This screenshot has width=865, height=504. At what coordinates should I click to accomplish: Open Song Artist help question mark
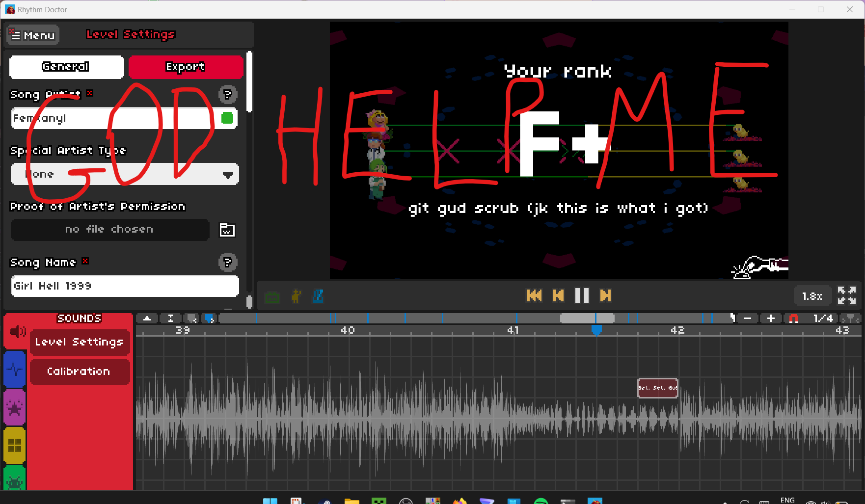(x=228, y=94)
